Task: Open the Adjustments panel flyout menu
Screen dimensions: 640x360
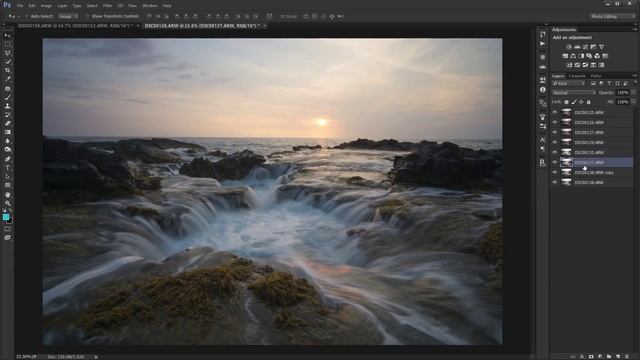Action: tap(635, 30)
